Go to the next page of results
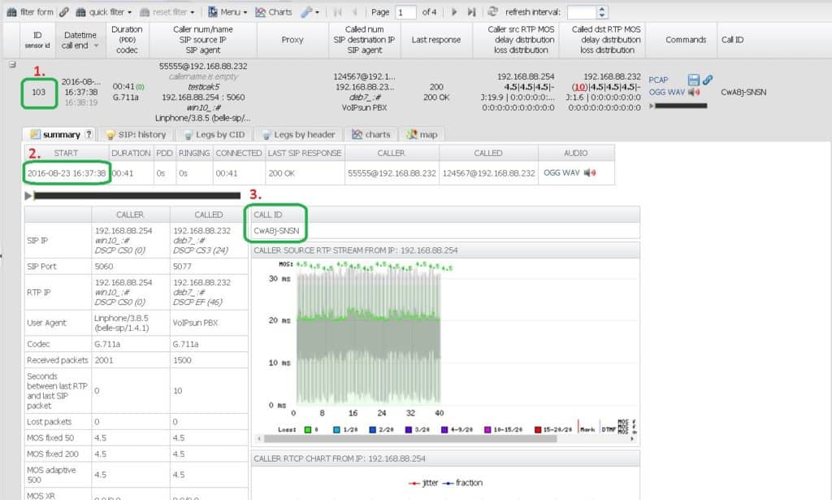The image size is (832, 500). click(x=454, y=12)
